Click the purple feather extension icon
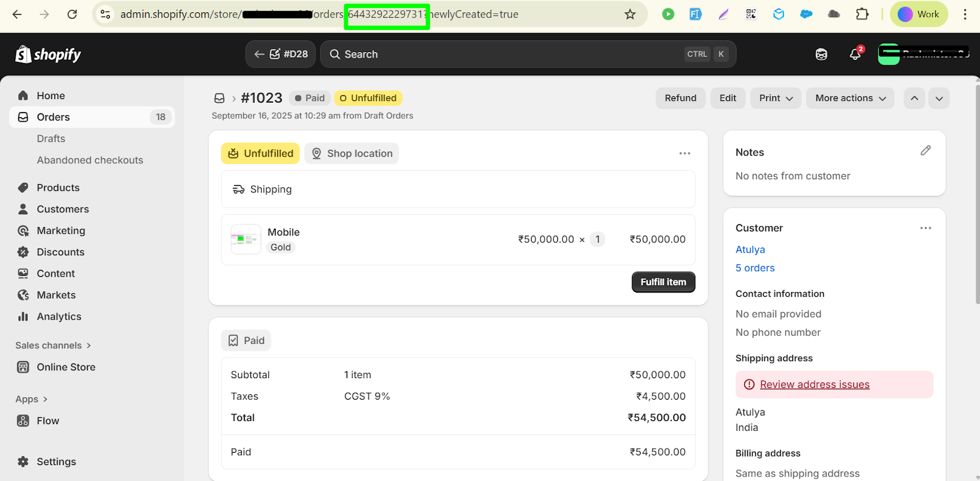 tap(723, 14)
